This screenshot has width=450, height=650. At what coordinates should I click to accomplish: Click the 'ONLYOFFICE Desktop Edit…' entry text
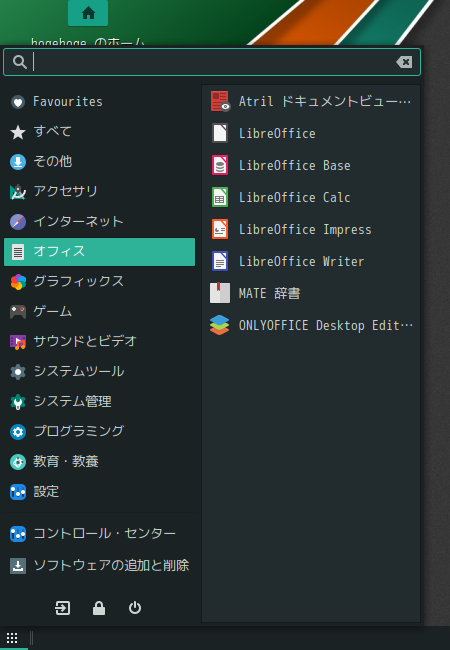coord(326,325)
